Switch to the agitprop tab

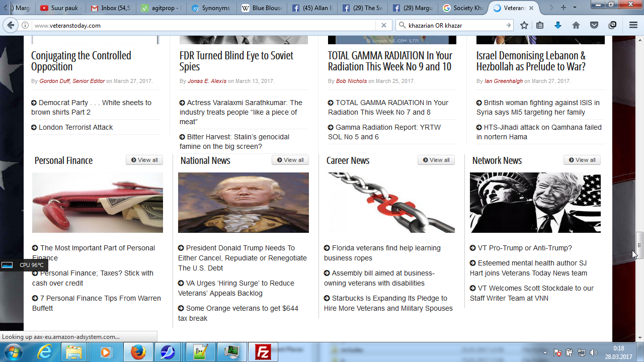coord(161,8)
